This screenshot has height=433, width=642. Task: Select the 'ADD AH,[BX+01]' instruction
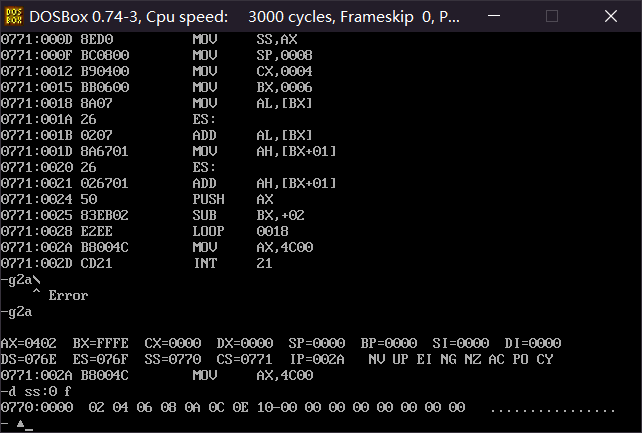pos(264,183)
